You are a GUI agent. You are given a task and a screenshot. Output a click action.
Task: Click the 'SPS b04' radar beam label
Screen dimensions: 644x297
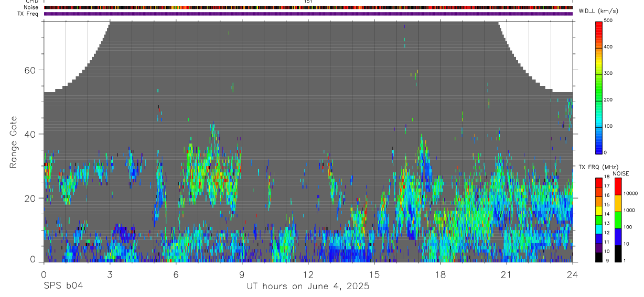tap(63, 286)
